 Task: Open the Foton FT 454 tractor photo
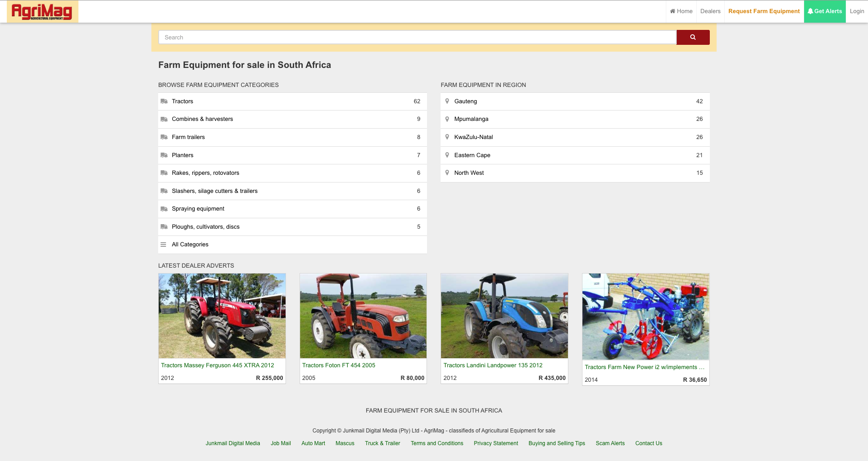pyautogui.click(x=363, y=316)
